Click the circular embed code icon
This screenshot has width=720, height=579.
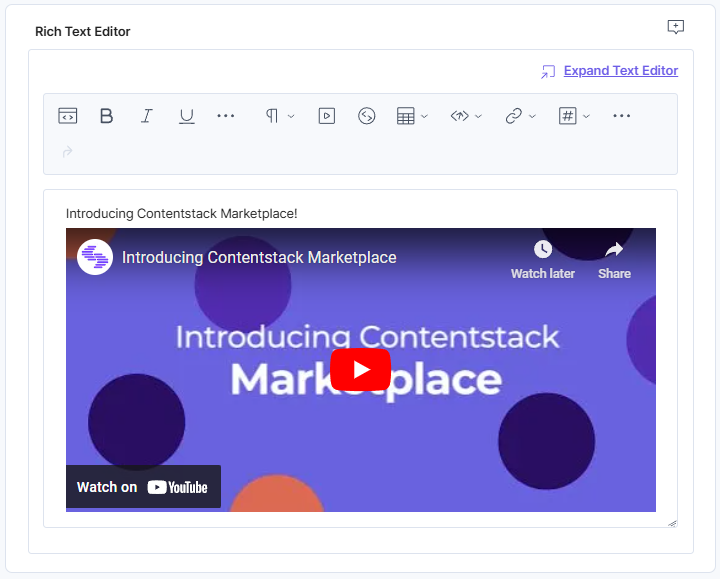tap(367, 116)
